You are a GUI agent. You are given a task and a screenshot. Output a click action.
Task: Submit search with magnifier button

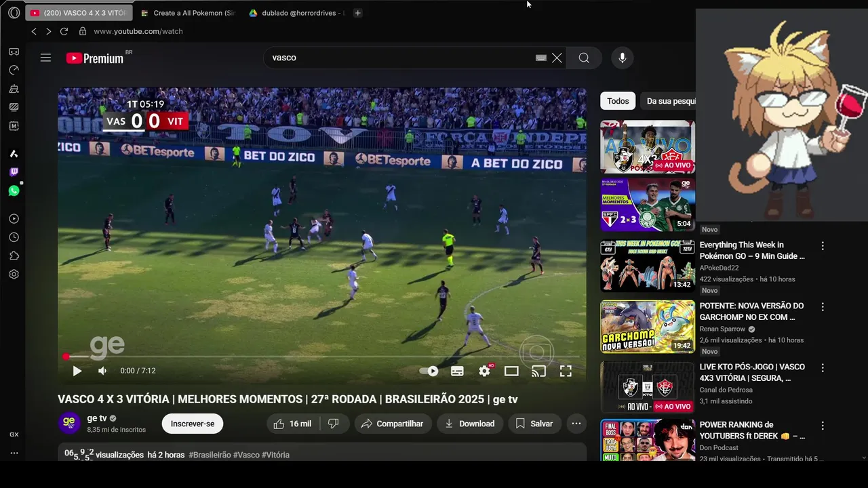pos(584,58)
